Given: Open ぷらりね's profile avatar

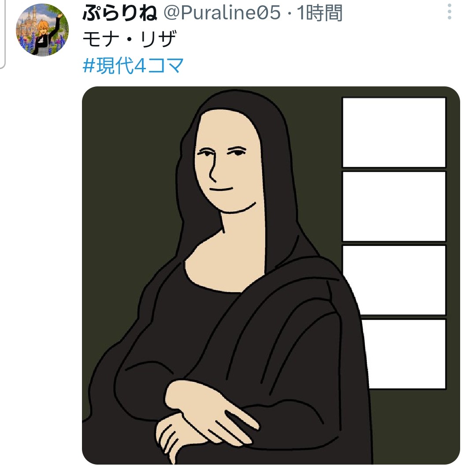Looking at the screenshot, I should click(42, 30).
